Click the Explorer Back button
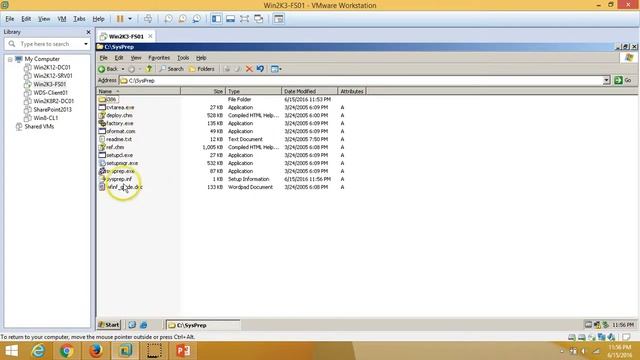The height and width of the screenshot is (360, 640). (x=108, y=69)
